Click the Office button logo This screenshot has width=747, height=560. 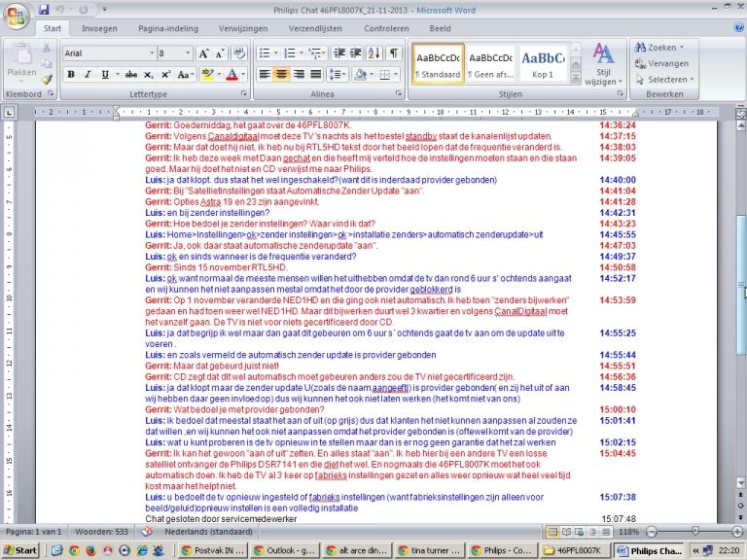coord(16,16)
